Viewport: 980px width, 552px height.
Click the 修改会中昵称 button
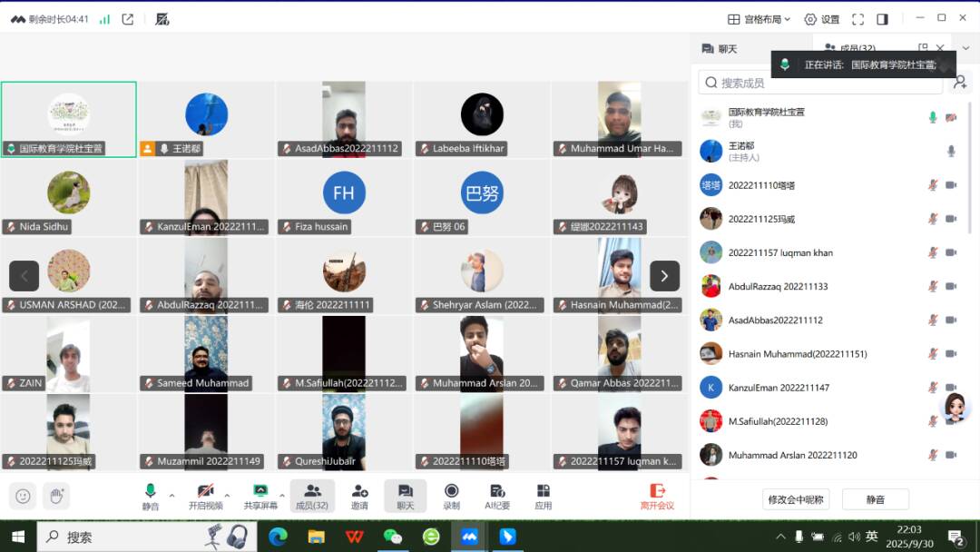796,499
